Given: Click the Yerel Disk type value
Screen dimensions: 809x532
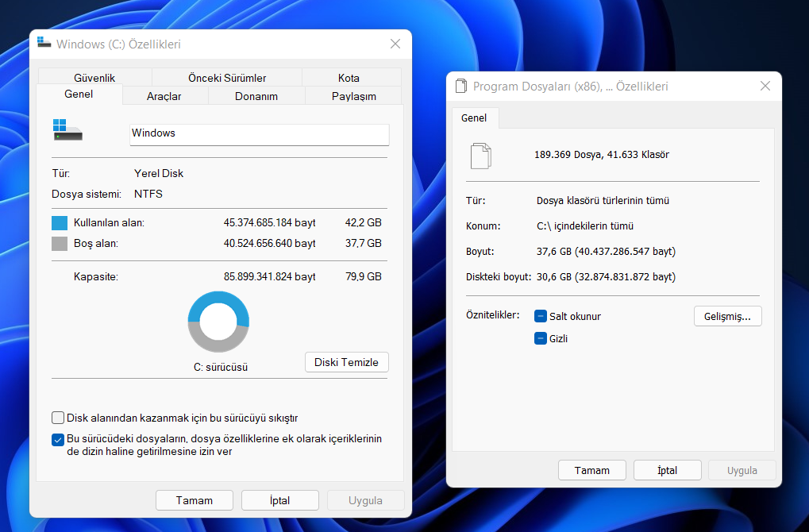Looking at the screenshot, I should (x=159, y=173).
